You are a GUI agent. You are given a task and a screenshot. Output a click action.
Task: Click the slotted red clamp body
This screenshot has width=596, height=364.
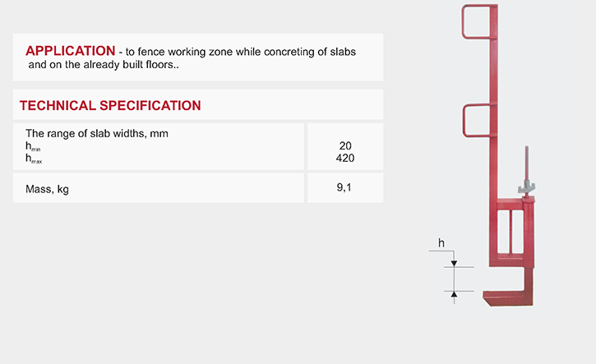point(513,232)
